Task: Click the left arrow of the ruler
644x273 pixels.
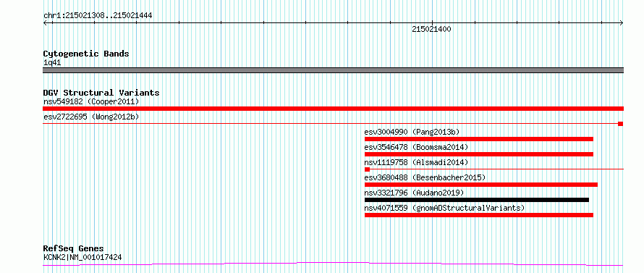Action: click(x=46, y=22)
